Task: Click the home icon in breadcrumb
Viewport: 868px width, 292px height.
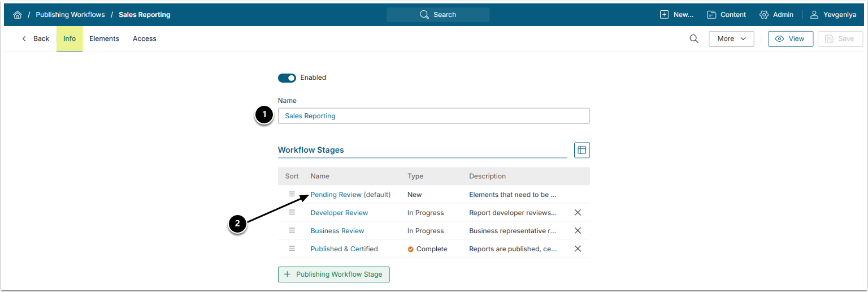Action: [x=18, y=15]
